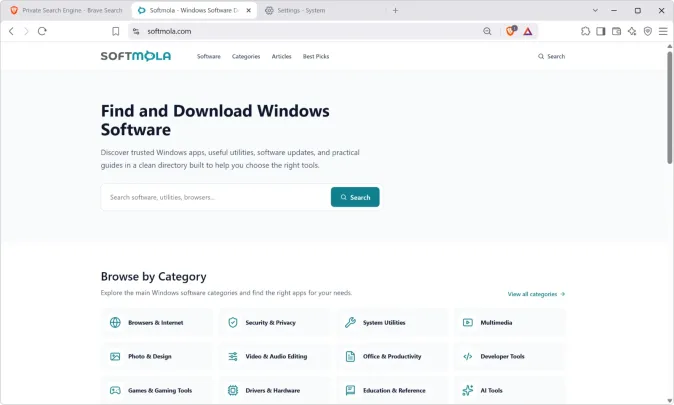Click the zoom magnifier icon in address bar
This screenshot has height=405, width=674.
[487, 31]
